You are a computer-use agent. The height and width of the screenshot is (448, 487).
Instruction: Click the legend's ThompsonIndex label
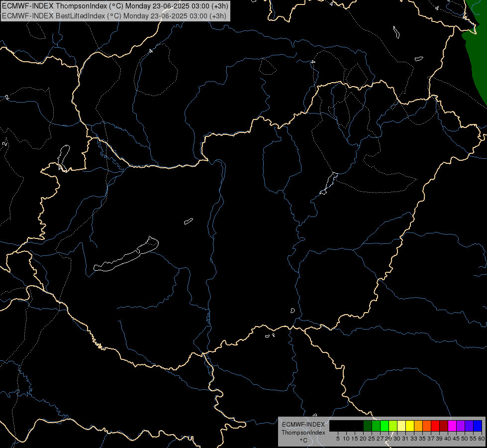tap(303, 433)
